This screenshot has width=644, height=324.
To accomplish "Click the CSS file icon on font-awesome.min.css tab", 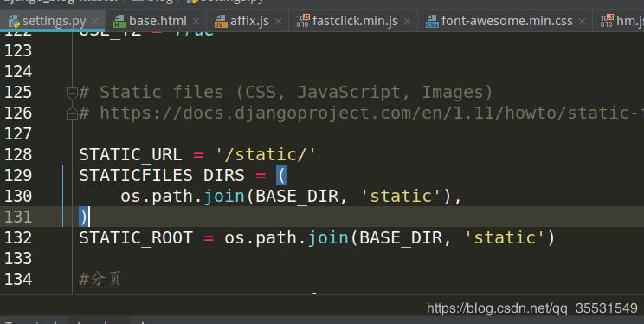I will point(432,21).
